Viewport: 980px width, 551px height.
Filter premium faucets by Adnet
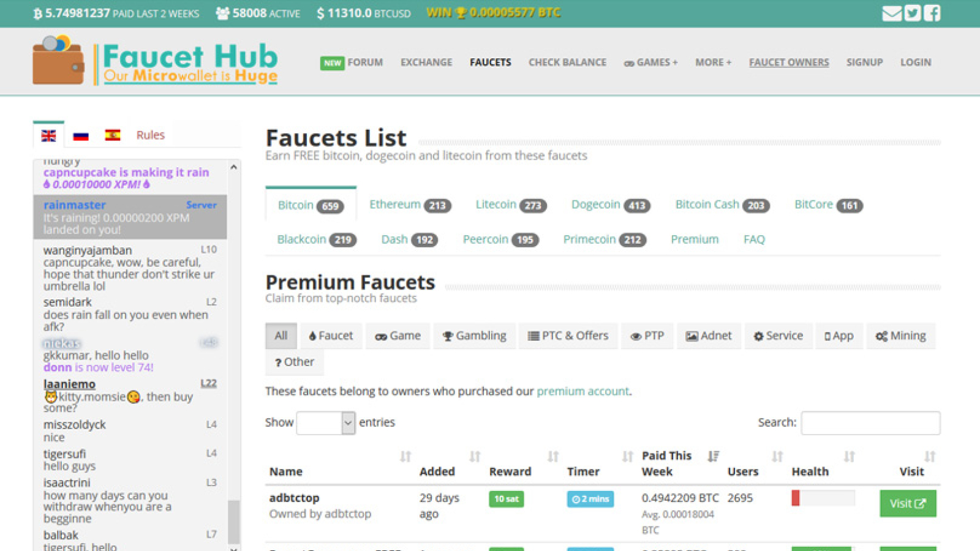click(x=709, y=335)
